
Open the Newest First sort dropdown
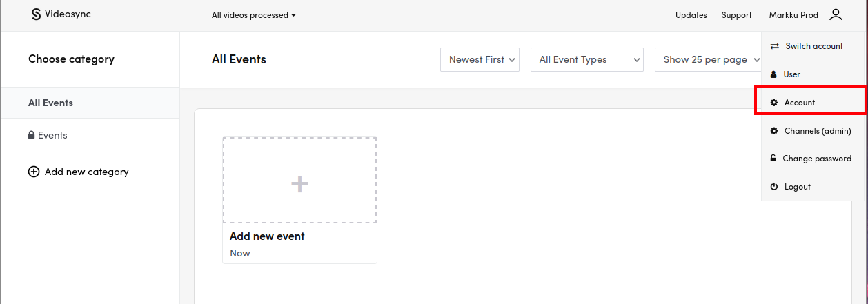(x=480, y=60)
